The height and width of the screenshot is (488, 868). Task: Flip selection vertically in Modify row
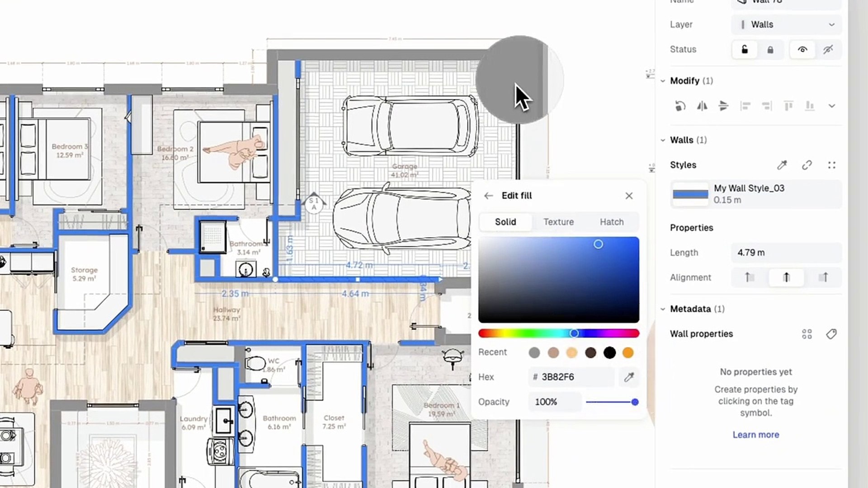pos(723,106)
